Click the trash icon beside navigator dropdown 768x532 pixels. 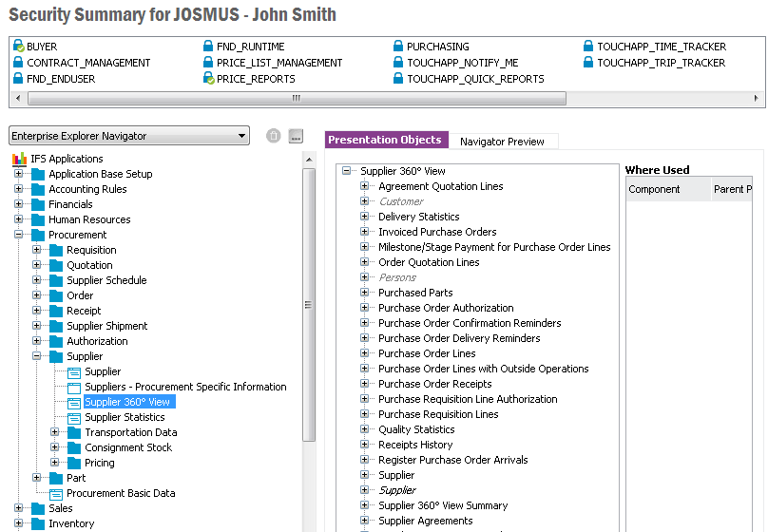tap(274, 136)
